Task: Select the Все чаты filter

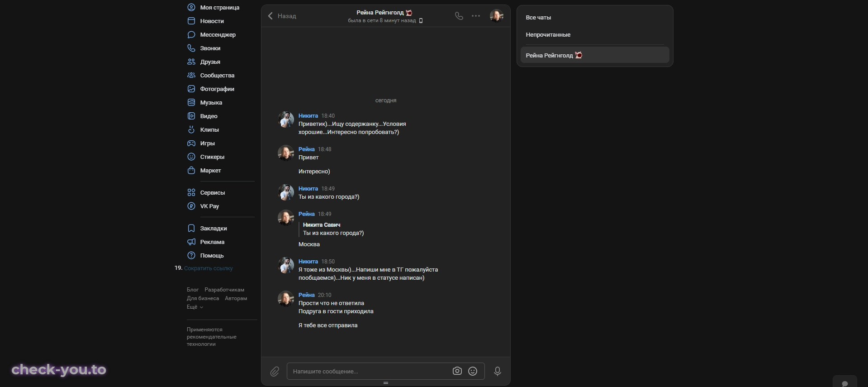Action: (538, 18)
